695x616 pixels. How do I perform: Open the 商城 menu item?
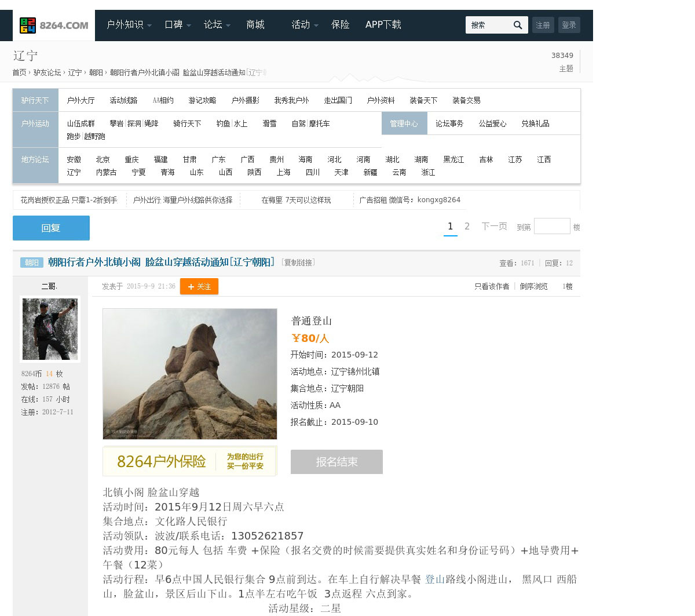(x=255, y=25)
